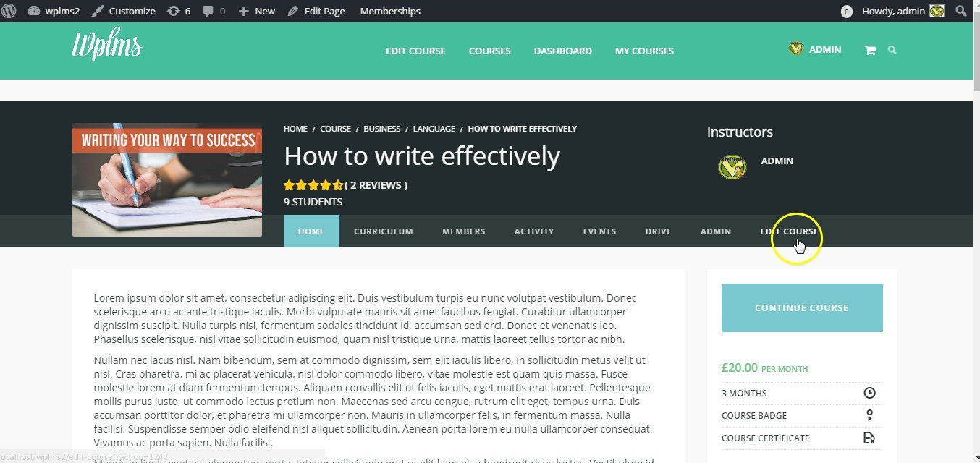Click the Customize brush icon
This screenshot has height=463, width=980.
(x=96, y=11)
